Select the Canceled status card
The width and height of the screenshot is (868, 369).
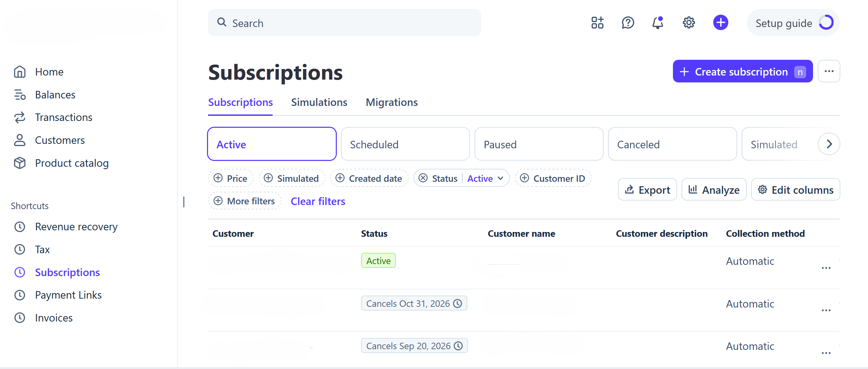[673, 144]
